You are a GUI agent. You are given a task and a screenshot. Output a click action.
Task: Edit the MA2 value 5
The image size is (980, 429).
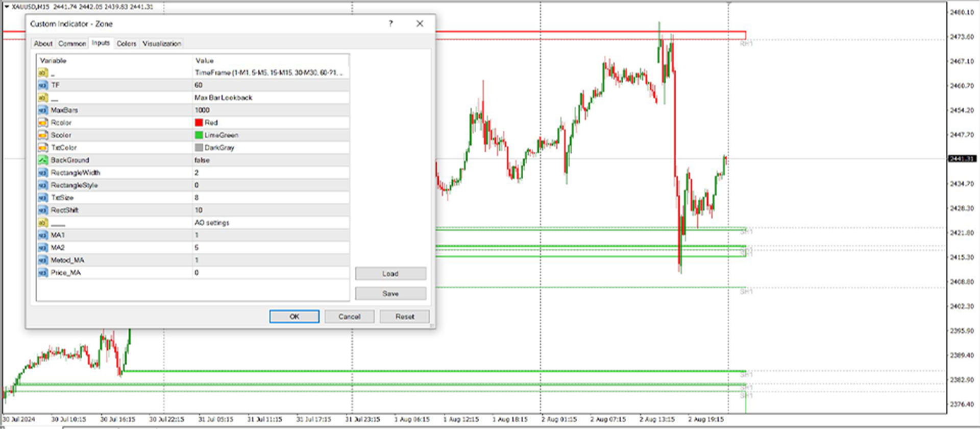[271, 248]
